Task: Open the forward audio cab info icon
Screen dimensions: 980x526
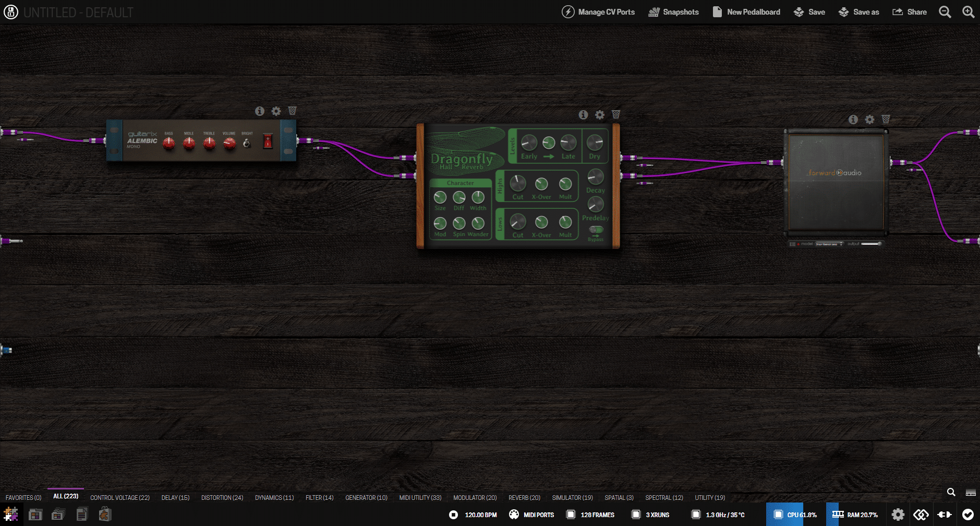Action: pyautogui.click(x=853, y=119)
